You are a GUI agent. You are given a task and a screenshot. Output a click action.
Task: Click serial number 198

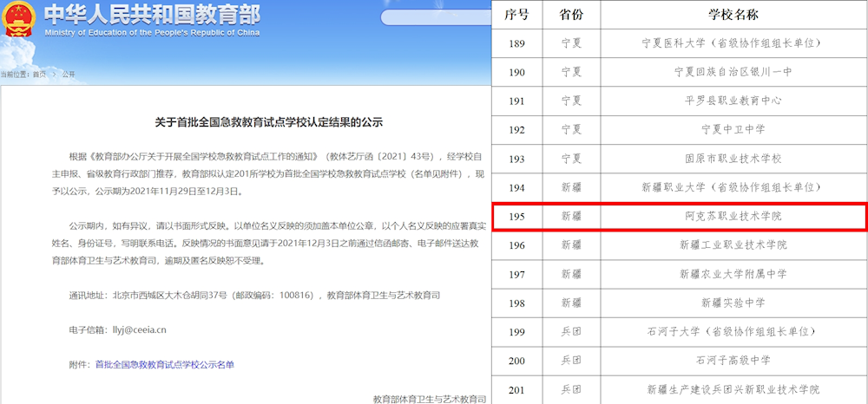(x=516, y=303)
